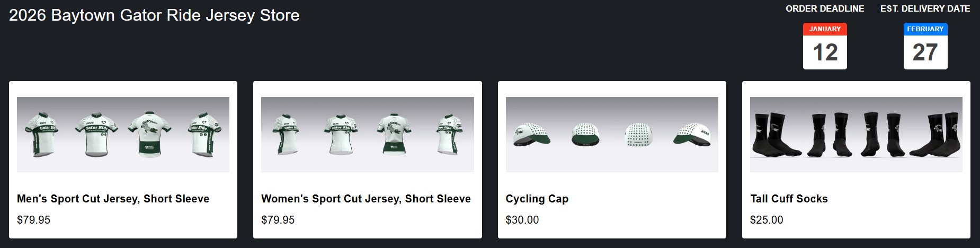The image size is (980, 248).
Task: View the Tall Cuff Socks product image
Action: coord(856,135)
